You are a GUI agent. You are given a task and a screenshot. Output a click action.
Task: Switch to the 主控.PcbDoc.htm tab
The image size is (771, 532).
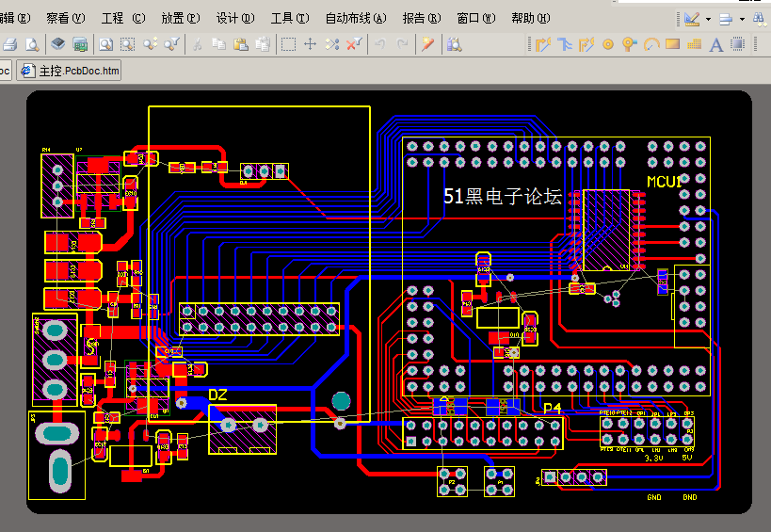tap(70, 71)
